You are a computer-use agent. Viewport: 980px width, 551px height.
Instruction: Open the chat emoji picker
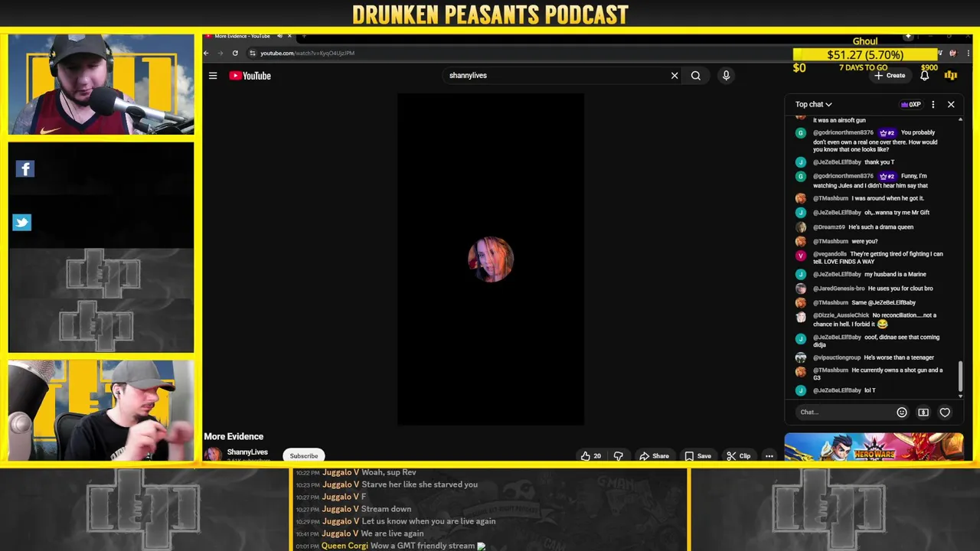click(x=902, y=412)
